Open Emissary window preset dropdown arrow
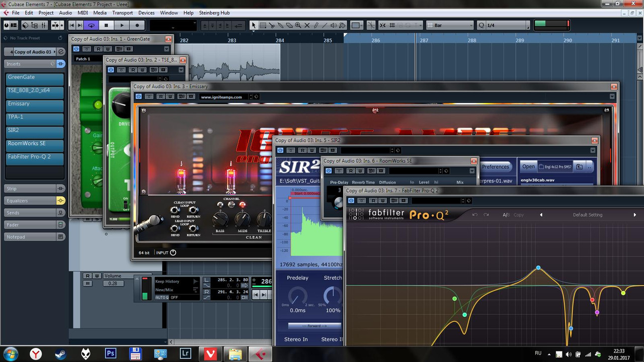 (612, 97)
